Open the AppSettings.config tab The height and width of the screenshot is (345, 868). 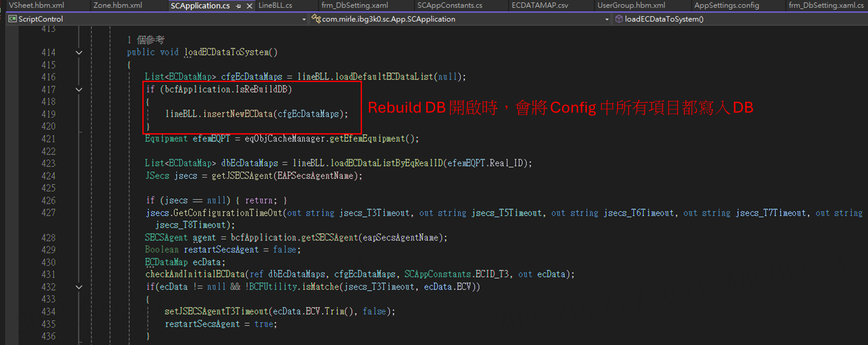[727, 6]
